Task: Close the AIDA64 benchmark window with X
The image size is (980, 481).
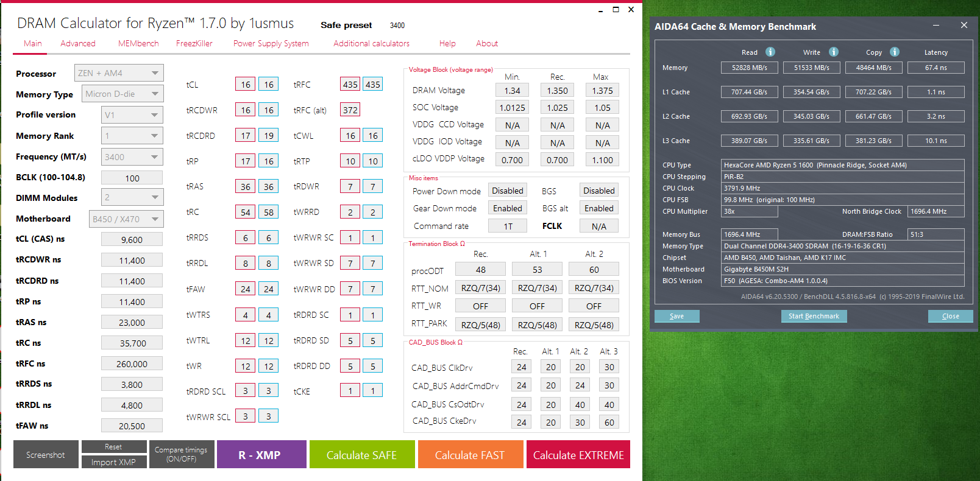Action: [x=964, y=26]
